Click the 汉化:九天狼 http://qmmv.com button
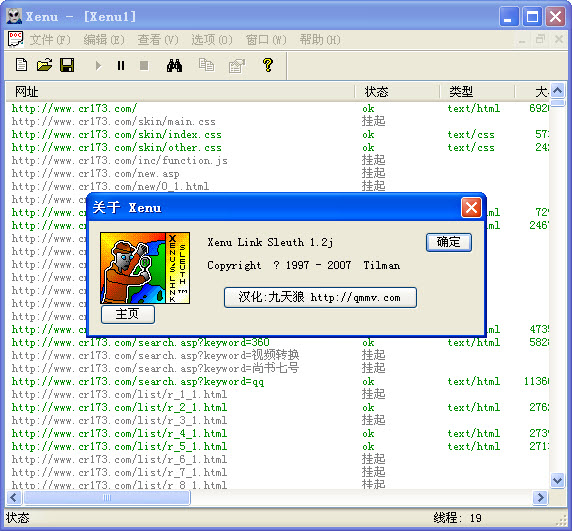572x531 pixels. coord(320,297)
